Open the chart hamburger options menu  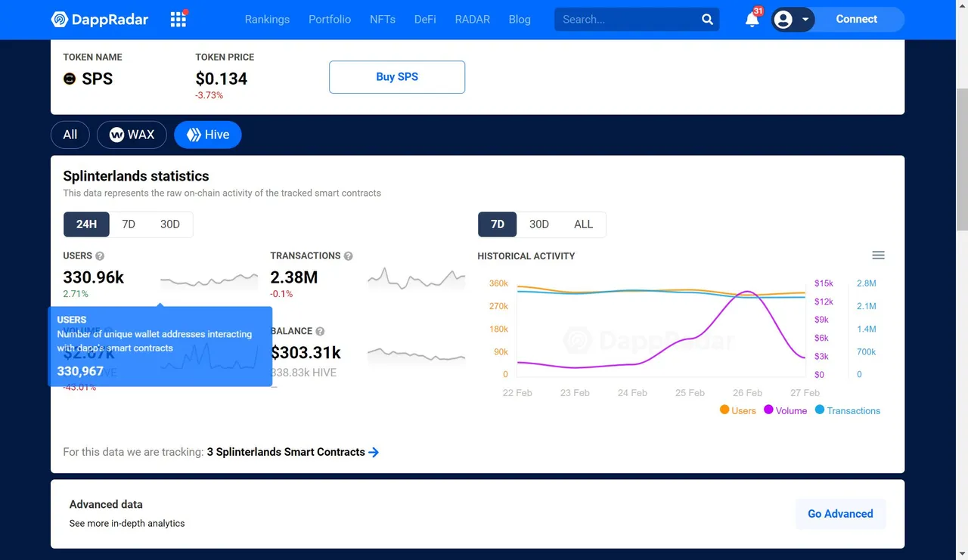(878, 255)
